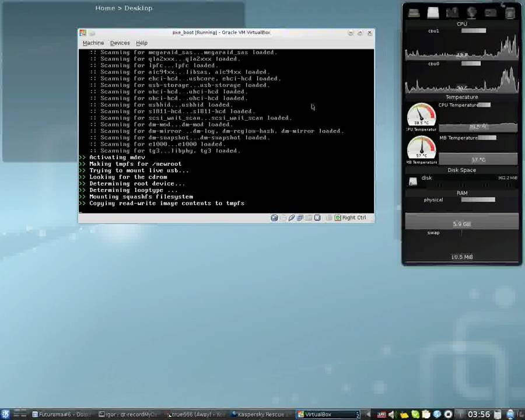
Task: Switch to the true666 (Away) Kopete taskbar entry
Action: click(x=197, y=414)
